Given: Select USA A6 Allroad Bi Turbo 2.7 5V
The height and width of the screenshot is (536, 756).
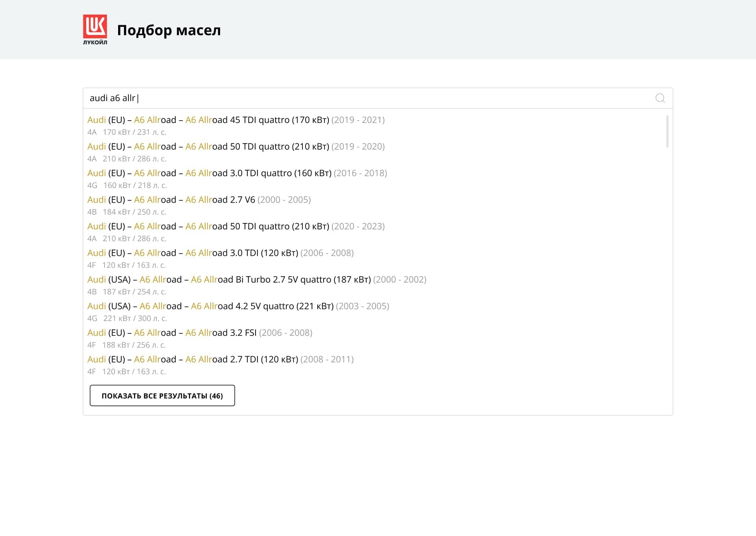Looking at the screenshot, I should (x=257, y=279).
